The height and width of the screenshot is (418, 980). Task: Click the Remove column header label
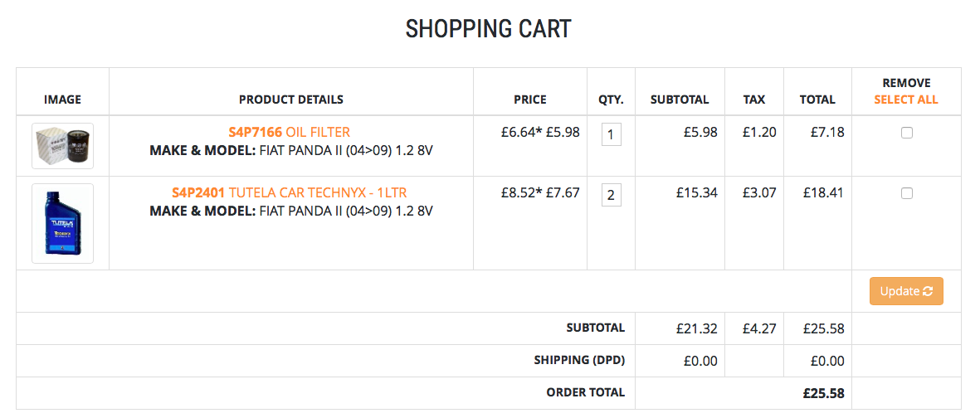[x=906, y=83]
